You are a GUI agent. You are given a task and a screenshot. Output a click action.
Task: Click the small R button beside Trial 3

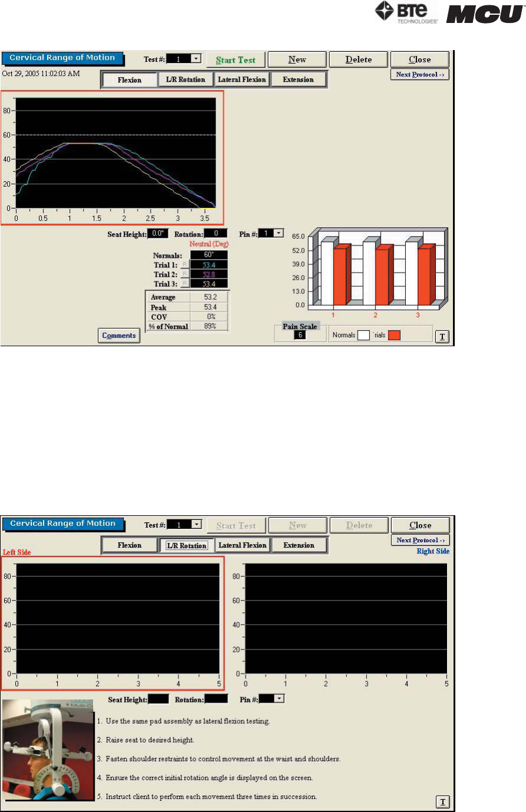click(184, 284)
